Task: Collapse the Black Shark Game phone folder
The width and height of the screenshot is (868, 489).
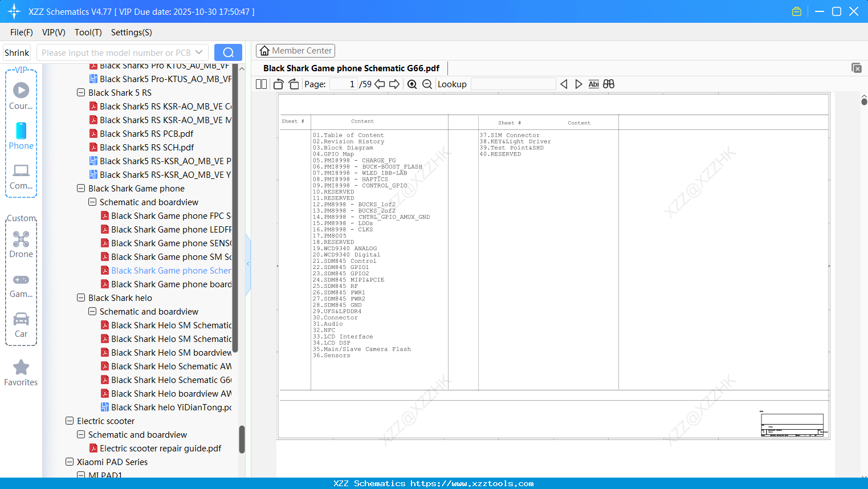Action: tap(81, 188)
